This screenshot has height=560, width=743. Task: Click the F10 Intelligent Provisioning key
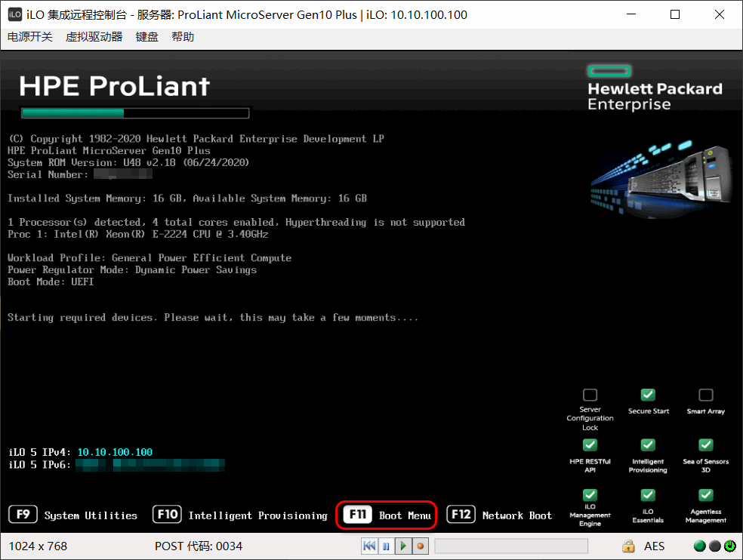point(167,515)
